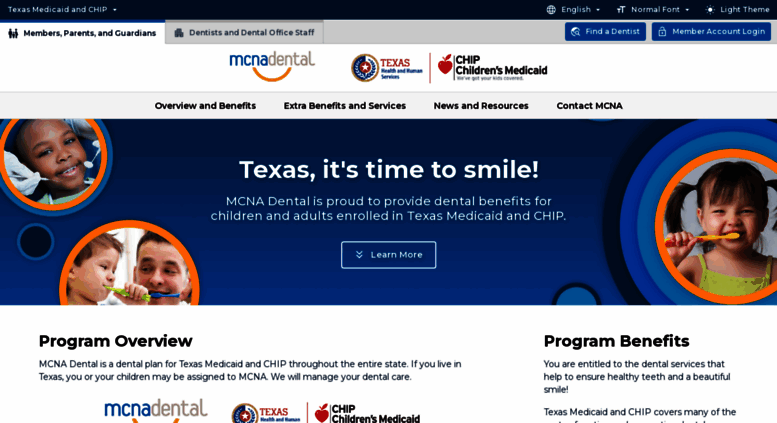Image resolution: width=777 pixels, height=423 pixels.
Task: Click the building icon on Dentists tab
Action: pyautogui.click(x=179, y=33)
